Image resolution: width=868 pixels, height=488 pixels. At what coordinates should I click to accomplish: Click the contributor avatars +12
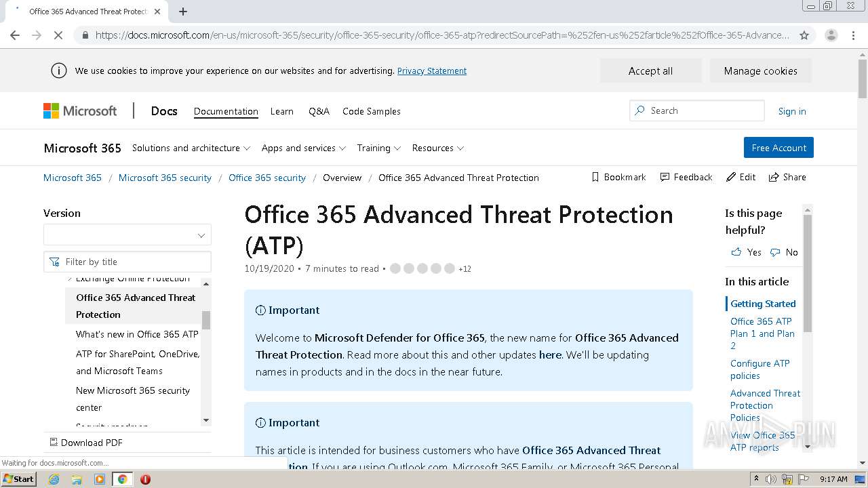(x=430, y=268)
